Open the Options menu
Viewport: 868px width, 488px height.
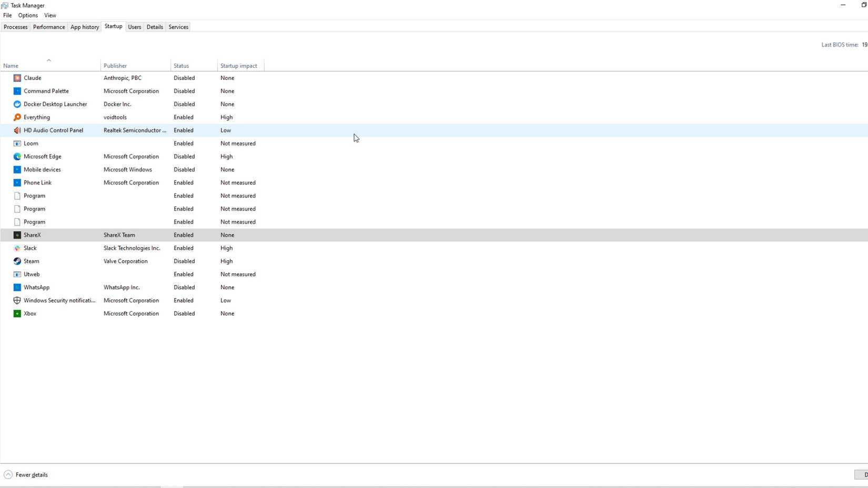coord(28,15)
